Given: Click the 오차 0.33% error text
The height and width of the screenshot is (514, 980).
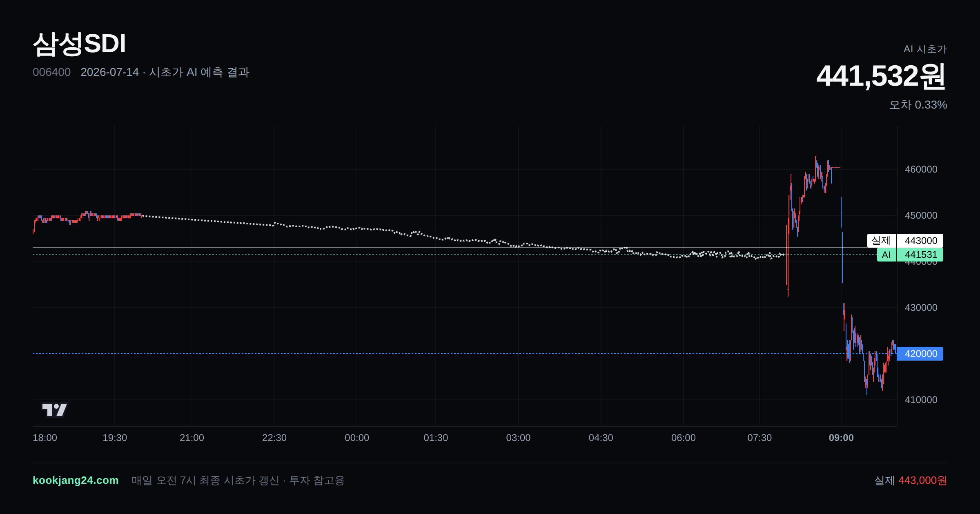Looking at the screenshot, I should [x=918, y=105].
